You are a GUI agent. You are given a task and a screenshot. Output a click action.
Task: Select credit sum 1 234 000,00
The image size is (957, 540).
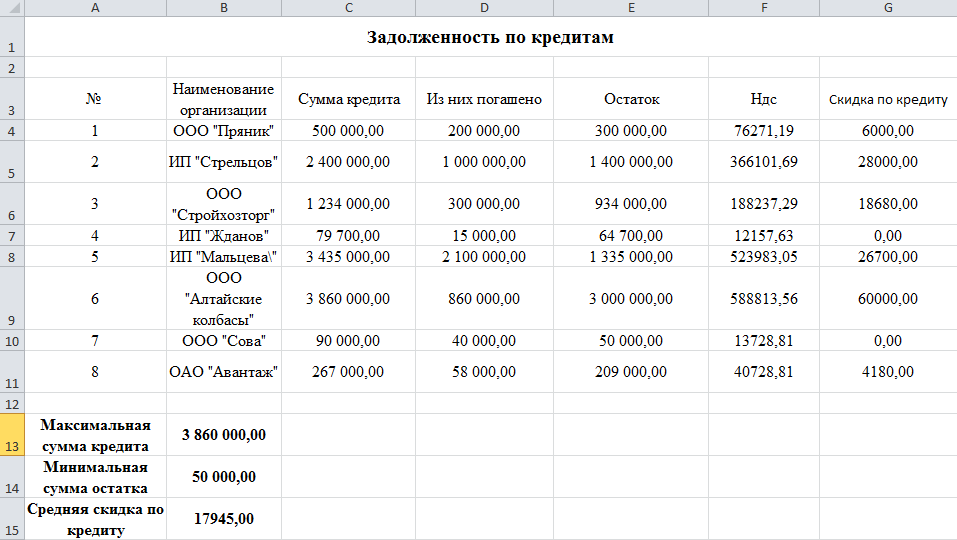348,204
